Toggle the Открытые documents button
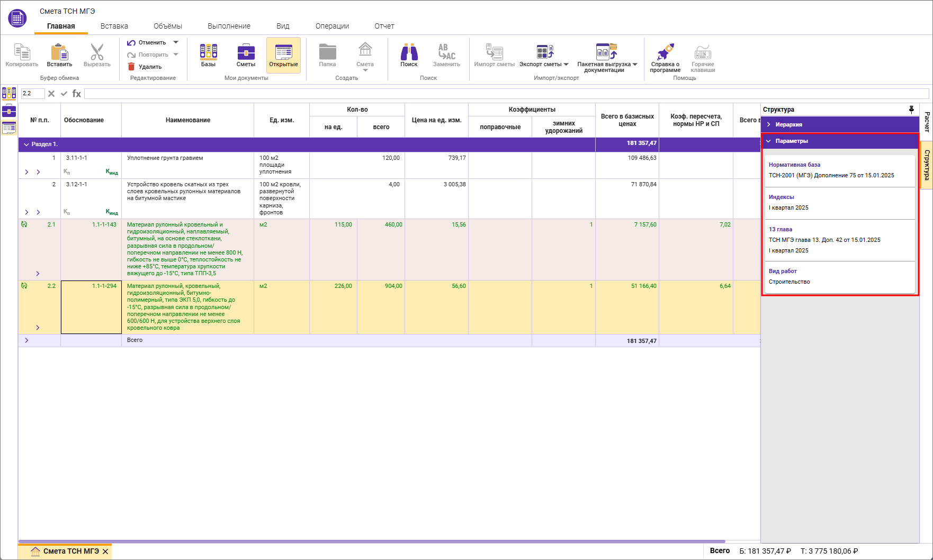 (283, 55)
